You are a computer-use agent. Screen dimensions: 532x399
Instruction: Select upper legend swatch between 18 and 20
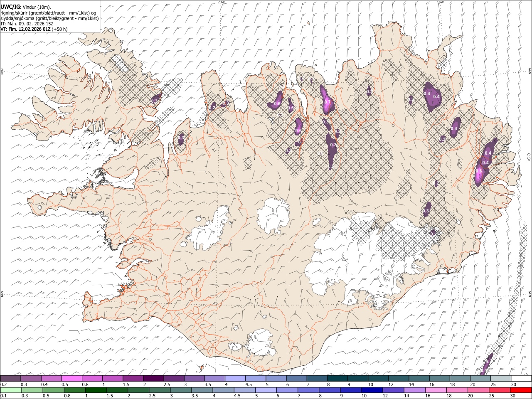tap(460, 378)
